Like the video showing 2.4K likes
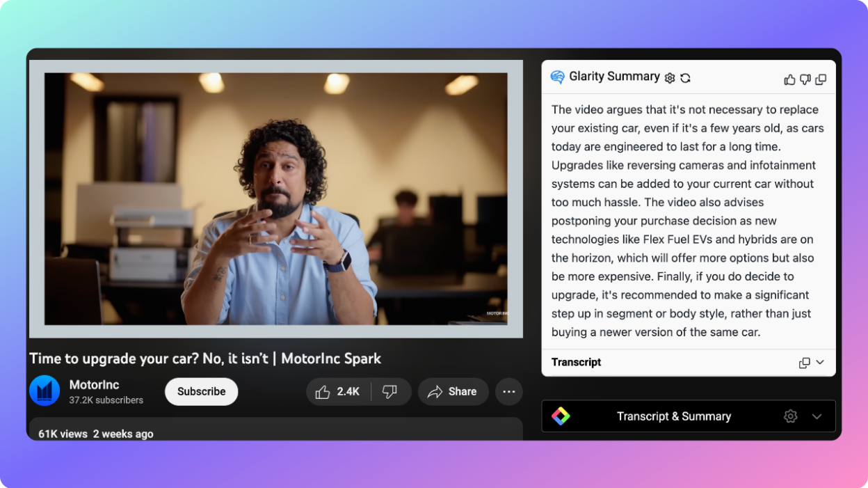 (x=338, y=391)
